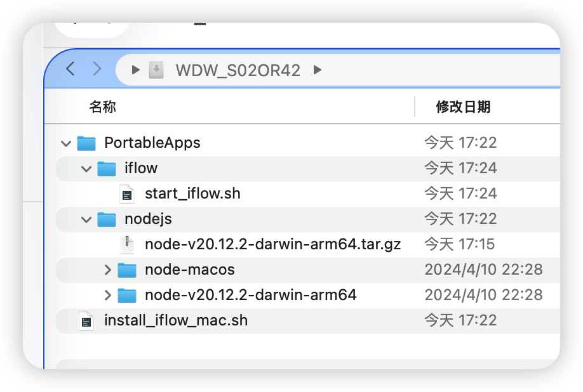Viewport: 583px width, 392px height.
Task: Expand the node-v20.12.2-darwin-arm64 folder
Action: [x=107, y=295]
